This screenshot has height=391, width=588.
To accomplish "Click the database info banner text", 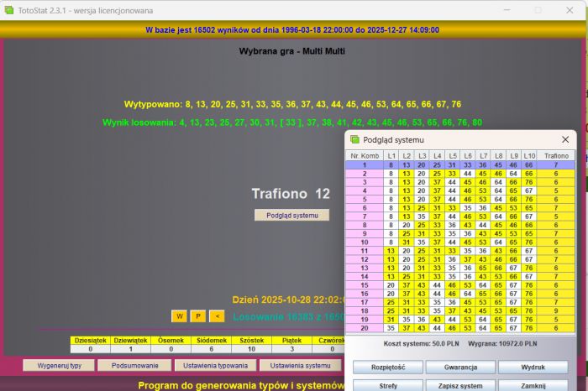I will pos(292,30).
